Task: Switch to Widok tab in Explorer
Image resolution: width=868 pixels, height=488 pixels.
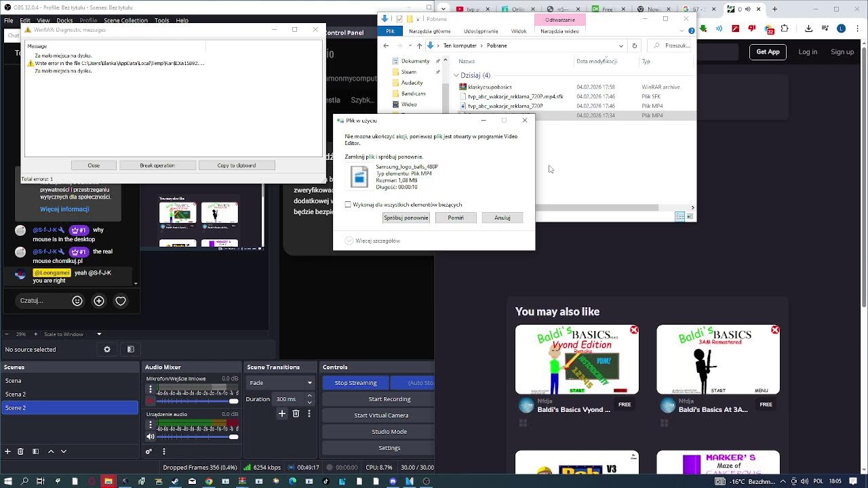Action: (x=519, y=31)
